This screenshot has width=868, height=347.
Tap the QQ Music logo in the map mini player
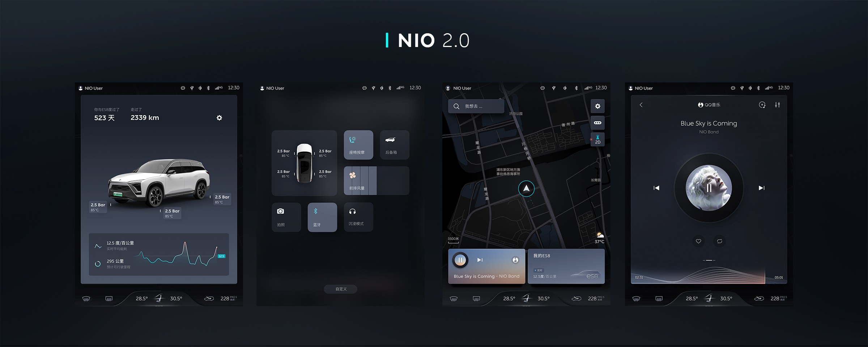click(x=515, y=260)
